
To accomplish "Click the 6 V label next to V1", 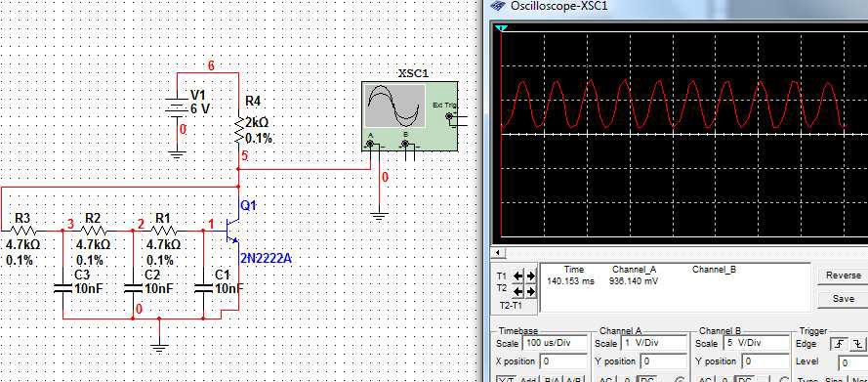I will pos(200,108).
